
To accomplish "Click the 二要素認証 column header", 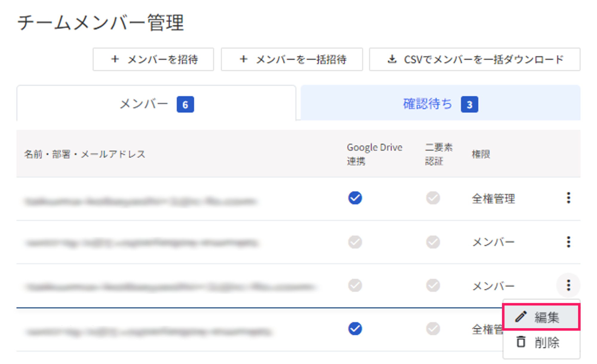I will [439, 154].
